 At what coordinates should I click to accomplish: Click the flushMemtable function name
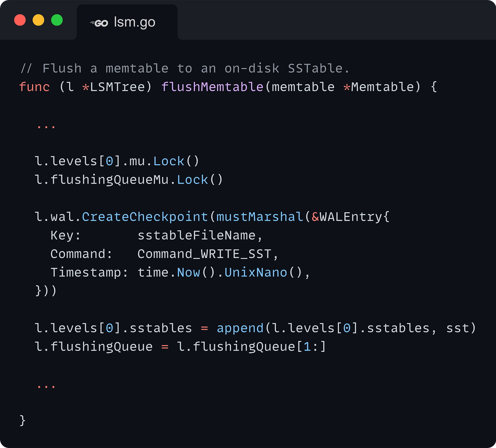pos(212,87)
